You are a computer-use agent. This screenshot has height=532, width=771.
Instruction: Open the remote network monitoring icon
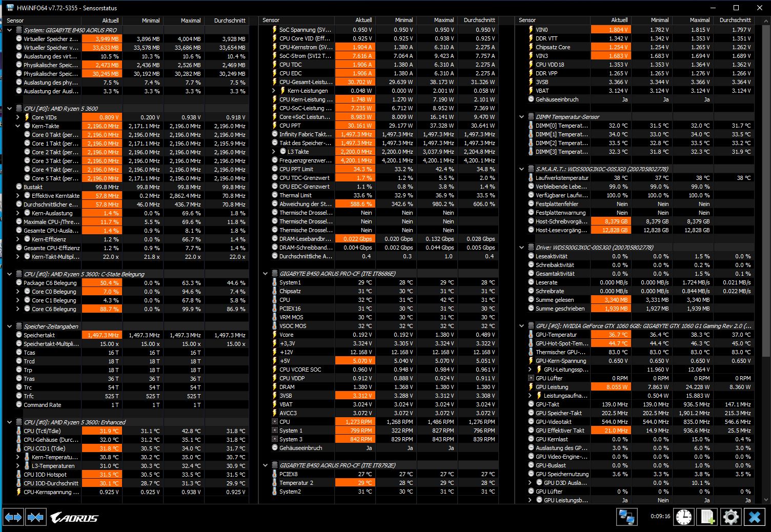click(x=626, y=517)
